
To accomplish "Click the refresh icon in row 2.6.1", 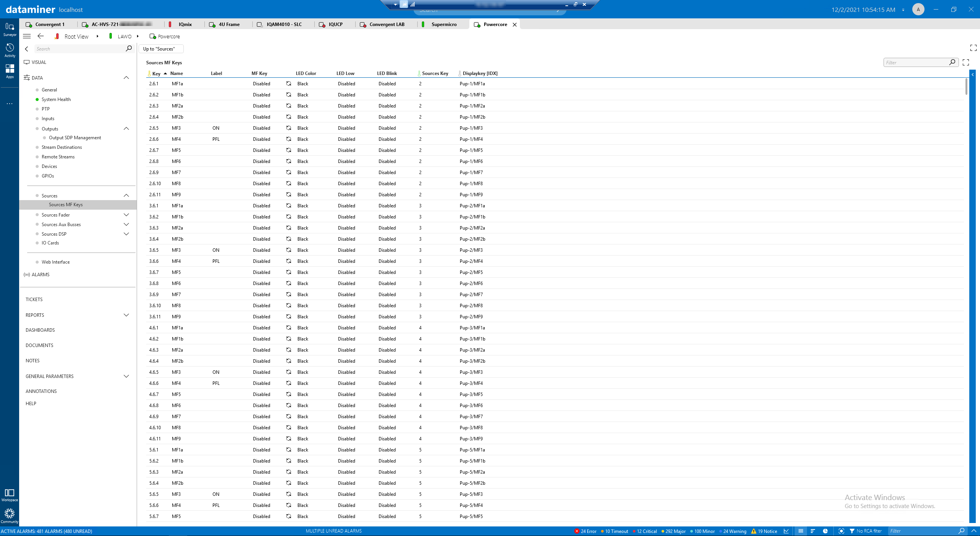I will click(x=289, y=83).
